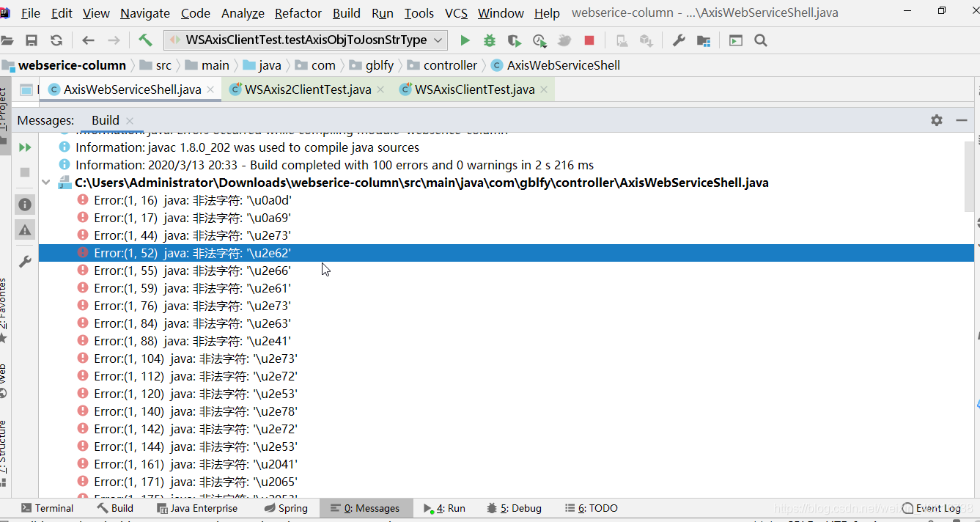Screen dimensions: 980x522
Task: Start debugging with the green bug icon
Action: click(490, 40)
